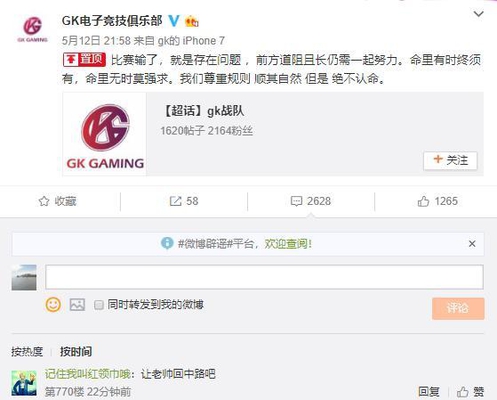Focus the comment text input box
The height and width of the screenshot is (400, 497).
(264, 277)
